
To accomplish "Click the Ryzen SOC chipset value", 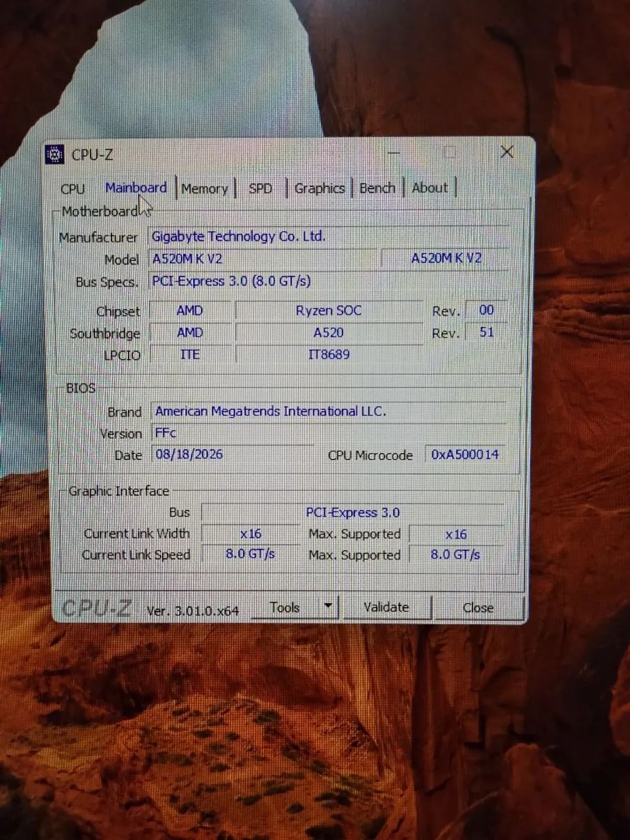I will click(x=329, y=310).
